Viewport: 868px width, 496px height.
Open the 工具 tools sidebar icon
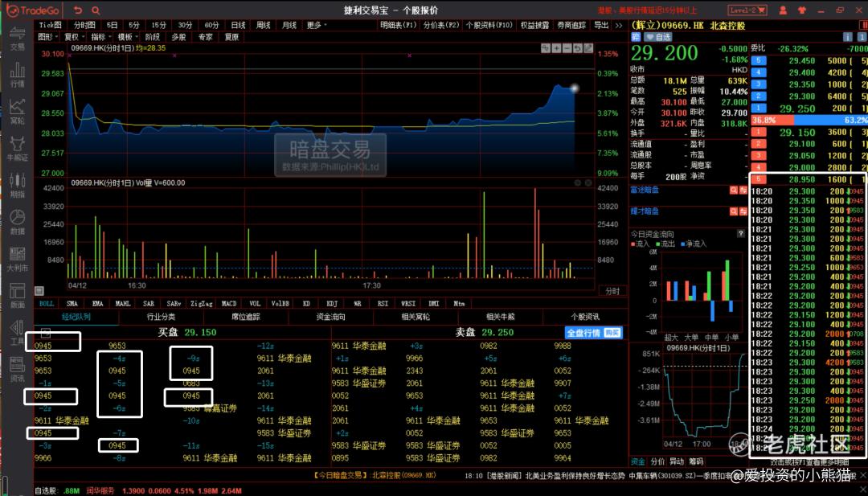pyautogui.click(x=18, y=333)
